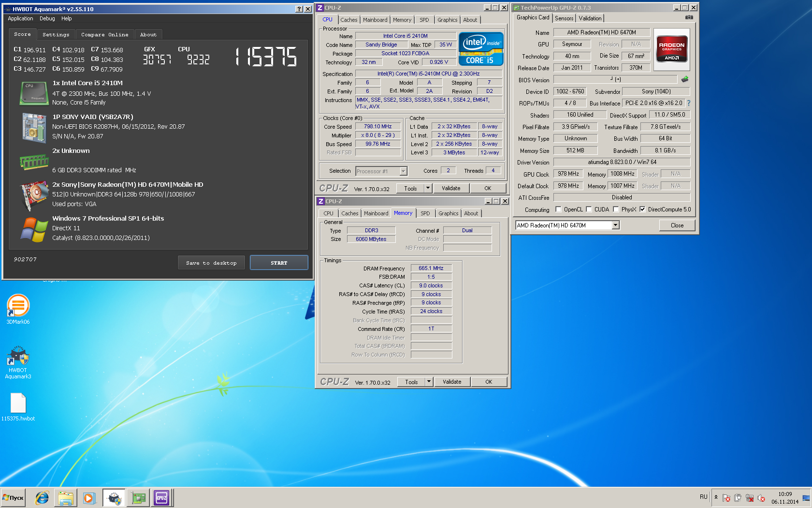Open Windows Explorer folder from the taskbar
This screenshot has width=812, height=508.
pos(66,498)
